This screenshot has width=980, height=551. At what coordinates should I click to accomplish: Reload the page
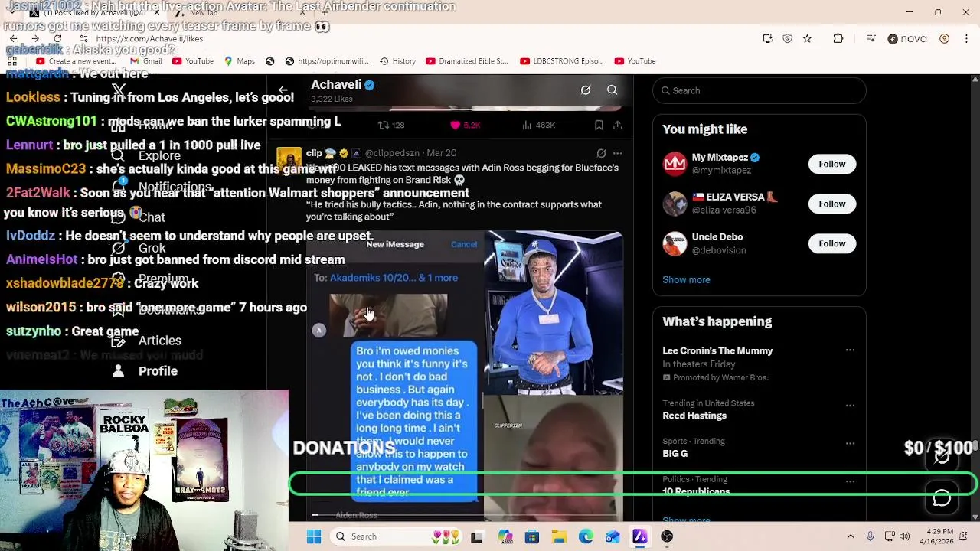coord(57,38)
